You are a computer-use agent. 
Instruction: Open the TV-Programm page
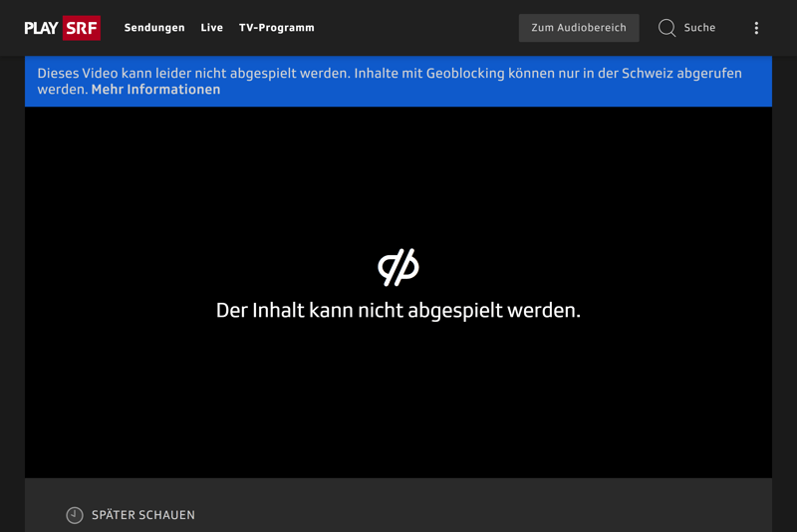(x=276, y=28)
